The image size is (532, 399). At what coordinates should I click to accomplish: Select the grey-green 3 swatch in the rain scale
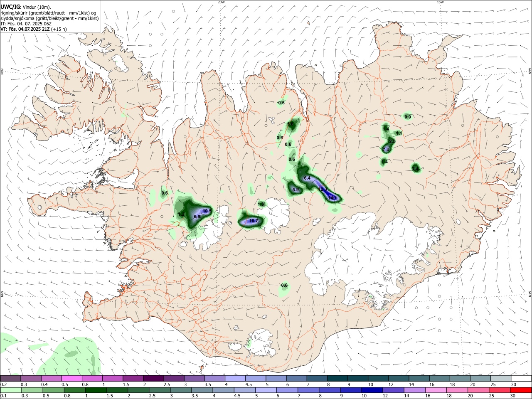[x=181, y=390]
